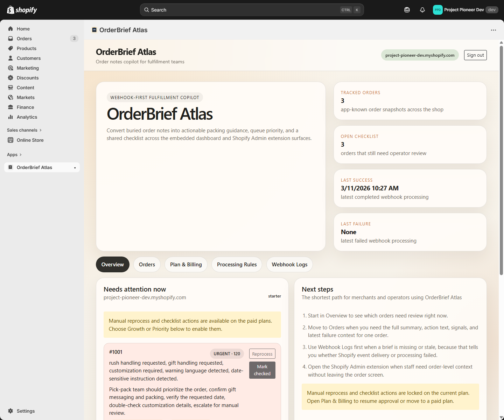Click the Last Success date 3/11/2026 10:27 AM
Viewport: 504px width, 420px height.
click(370, 188)
